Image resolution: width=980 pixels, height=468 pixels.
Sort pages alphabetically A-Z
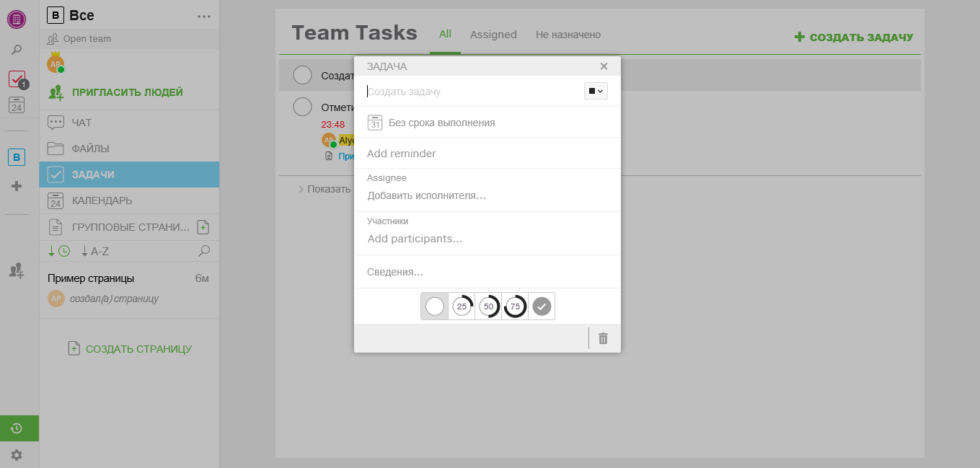coord(95,251)
